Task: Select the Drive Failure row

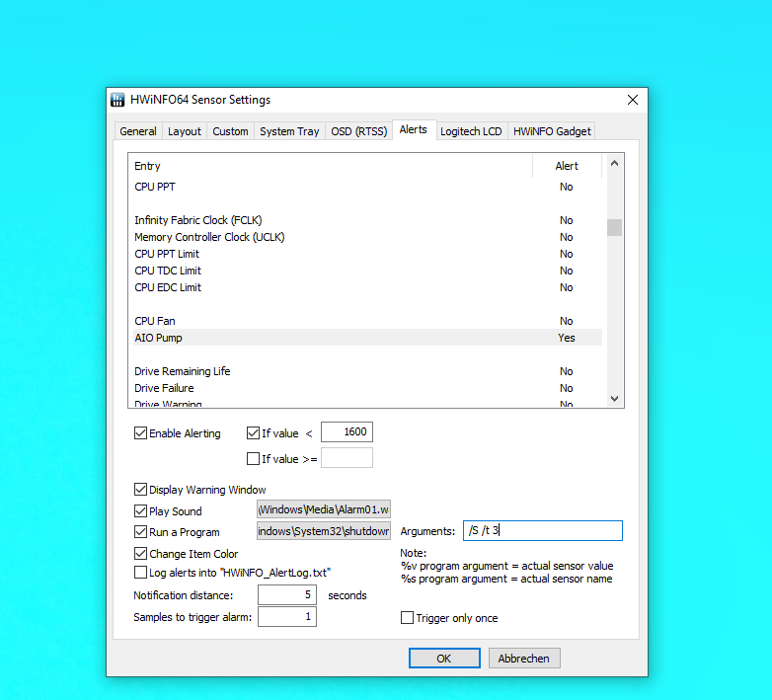Action: point(367,388)
